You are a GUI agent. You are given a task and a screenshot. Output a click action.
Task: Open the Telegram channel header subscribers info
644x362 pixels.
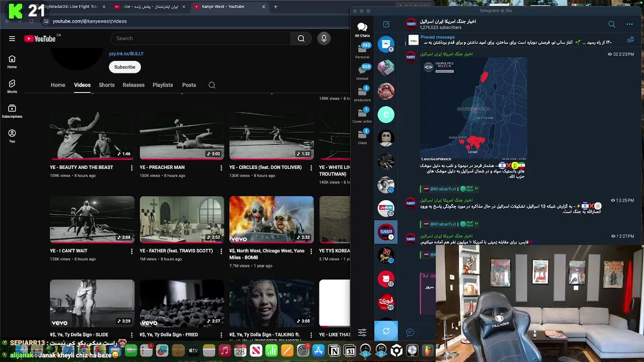click(448, 24)
